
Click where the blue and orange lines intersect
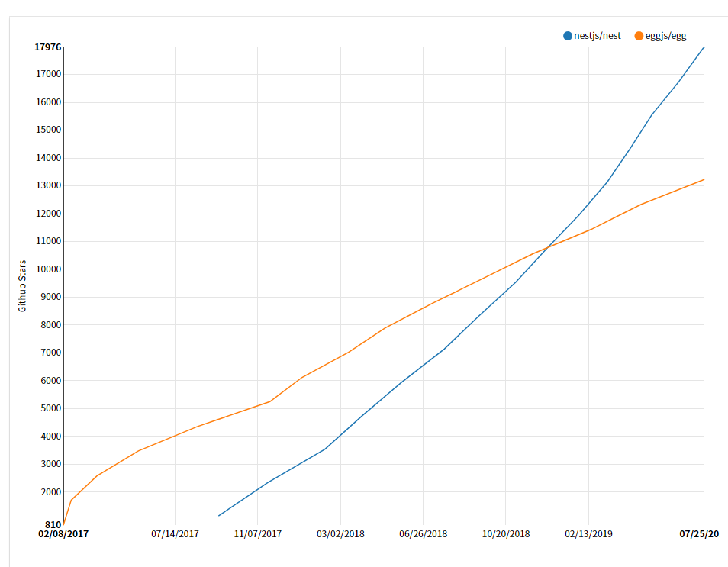[x=548, y=247]
